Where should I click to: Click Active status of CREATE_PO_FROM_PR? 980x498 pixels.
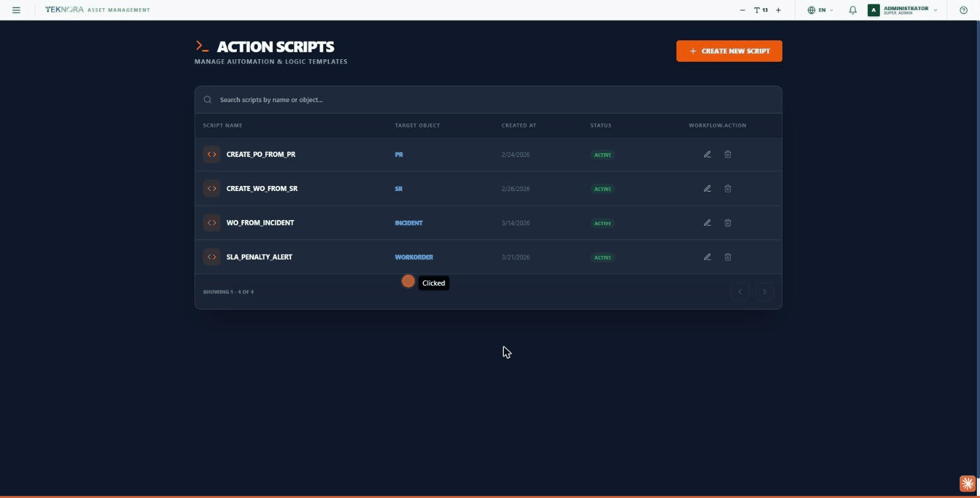click(x=603, y=154)
